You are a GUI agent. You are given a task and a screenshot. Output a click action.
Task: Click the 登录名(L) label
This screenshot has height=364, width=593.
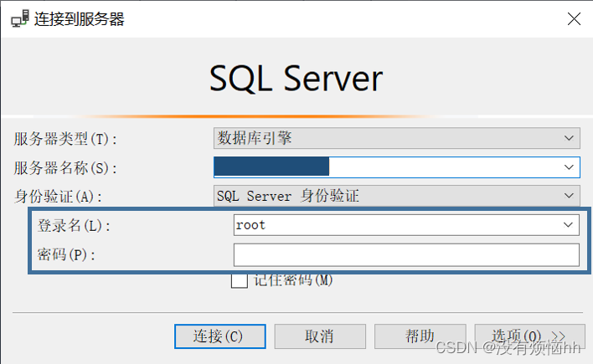[x=74, y=226]
